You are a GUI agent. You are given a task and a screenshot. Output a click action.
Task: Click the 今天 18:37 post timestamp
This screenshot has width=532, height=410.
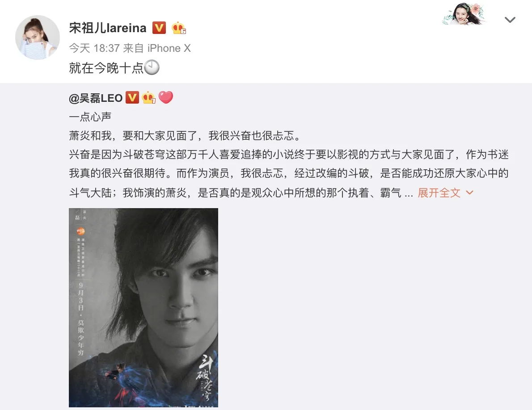94,48
